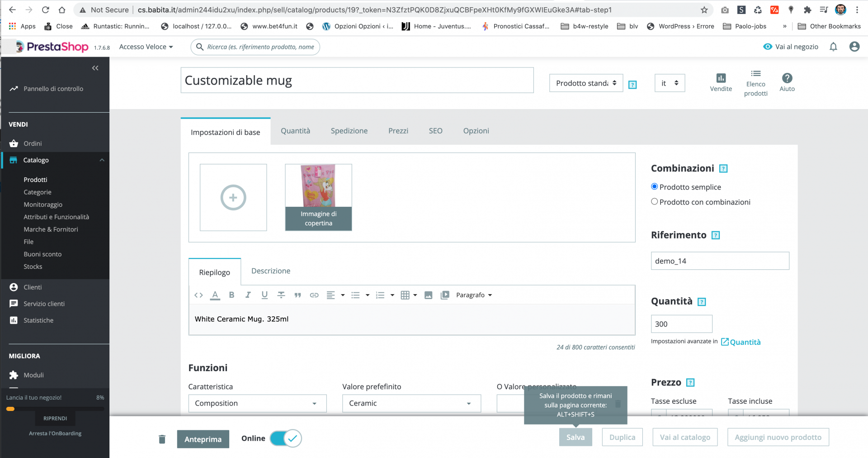Click the Anteprima preview button

pyautogui.click(x=203, y=439)
